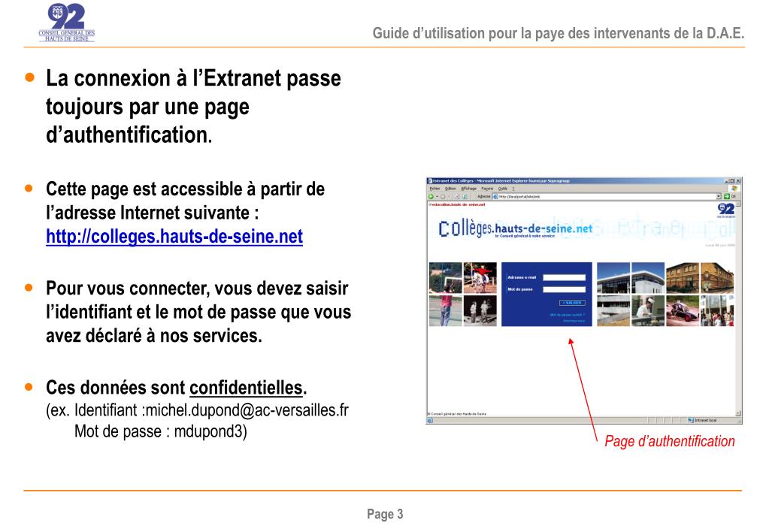The width and height of the screenshot is (769, 532).
Task: Click the grey Forward button in browser toolbar
Action: (443, 197)
